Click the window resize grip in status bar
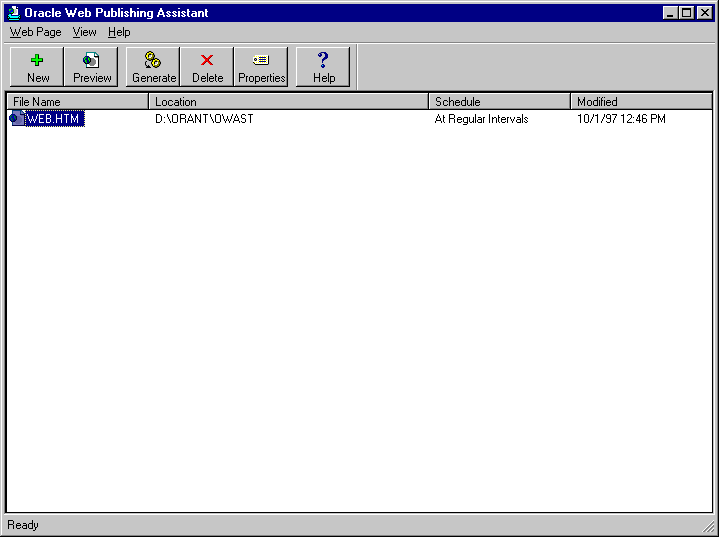The image size is (719, 537). pos(709,527)
